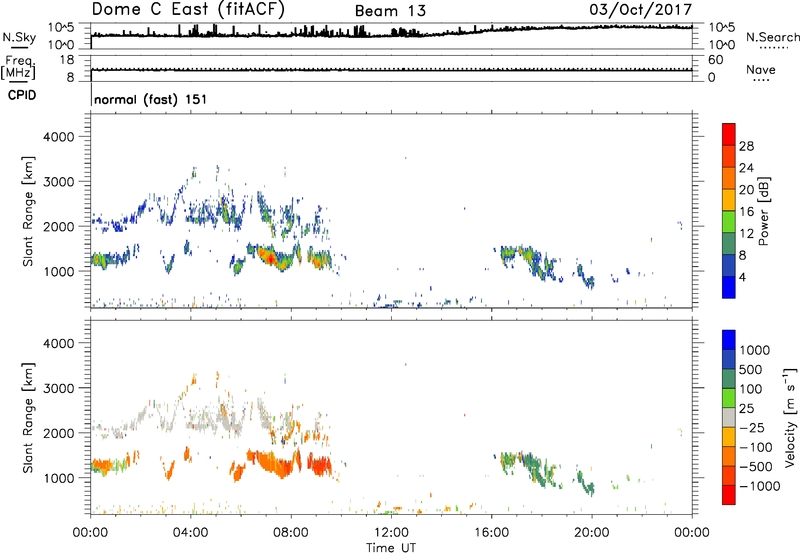Click the "Slant Range [km]" label of the power panel
The width and height of the screenshot is (800, 554).
pyautogui.click(x=28, y=211)
